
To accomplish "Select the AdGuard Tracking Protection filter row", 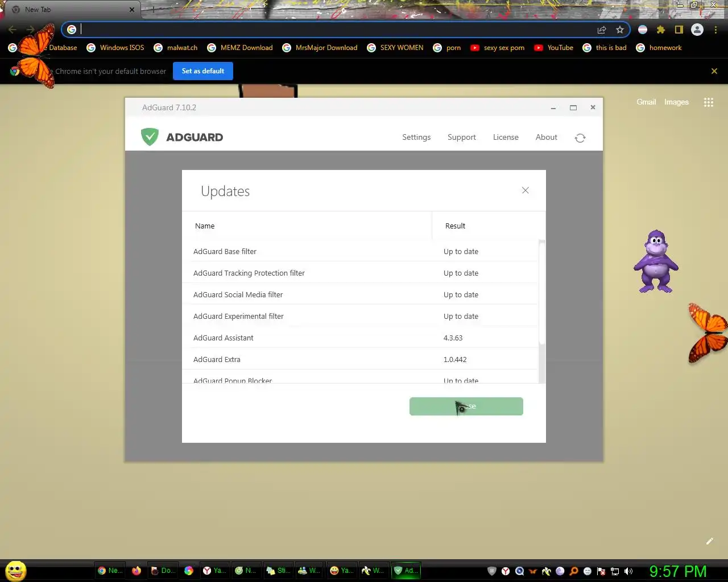I will 360,273.
